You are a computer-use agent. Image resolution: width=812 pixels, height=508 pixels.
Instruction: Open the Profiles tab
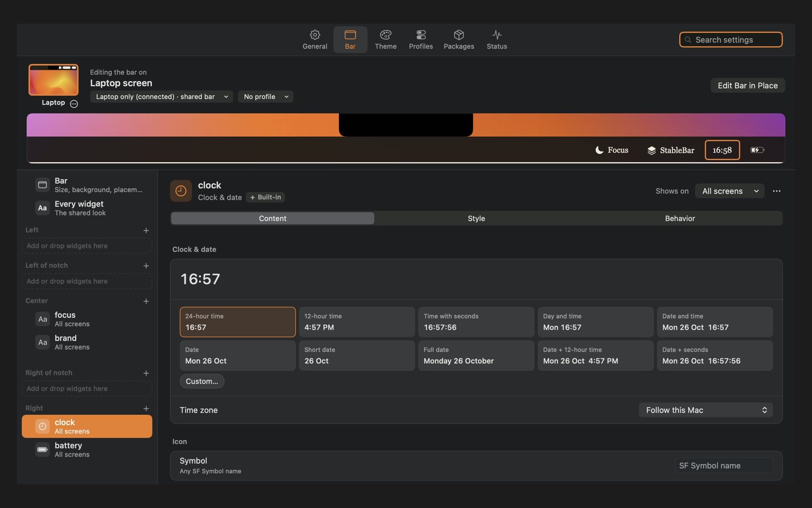(x=420, y=40)
